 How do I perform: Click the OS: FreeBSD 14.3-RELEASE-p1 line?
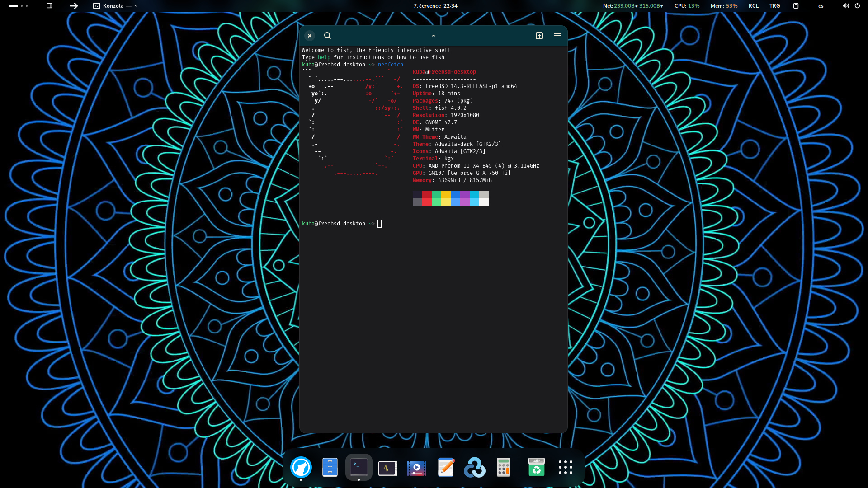465,86
